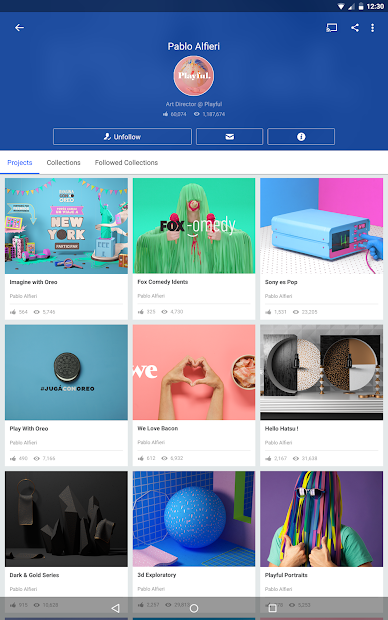The width and height of the screenshot is (388, 620).
Task: Tap the like icon under Hello Hatsu
Action: tap(268, 458)
